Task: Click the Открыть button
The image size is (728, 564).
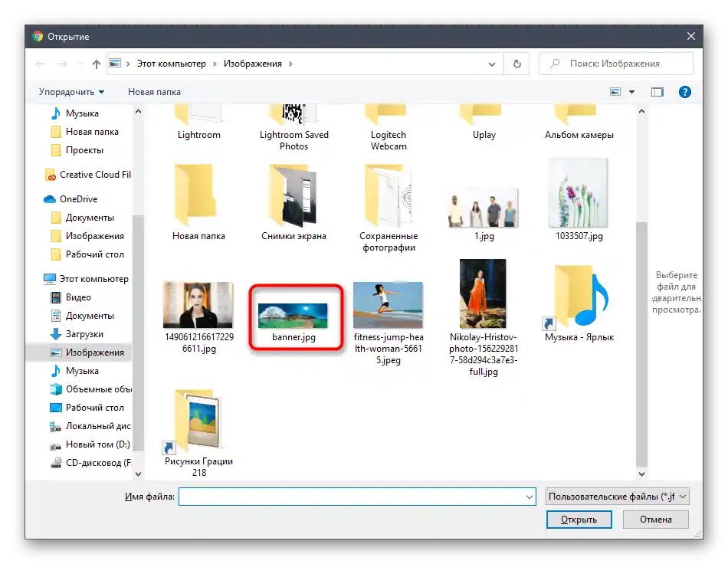Action: (x=579, y=520)
